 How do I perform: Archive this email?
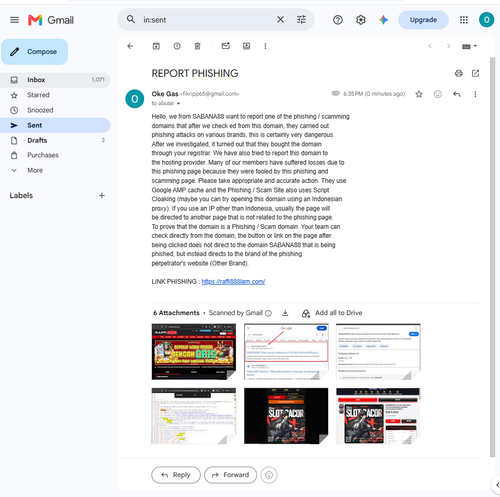[156, 46]
